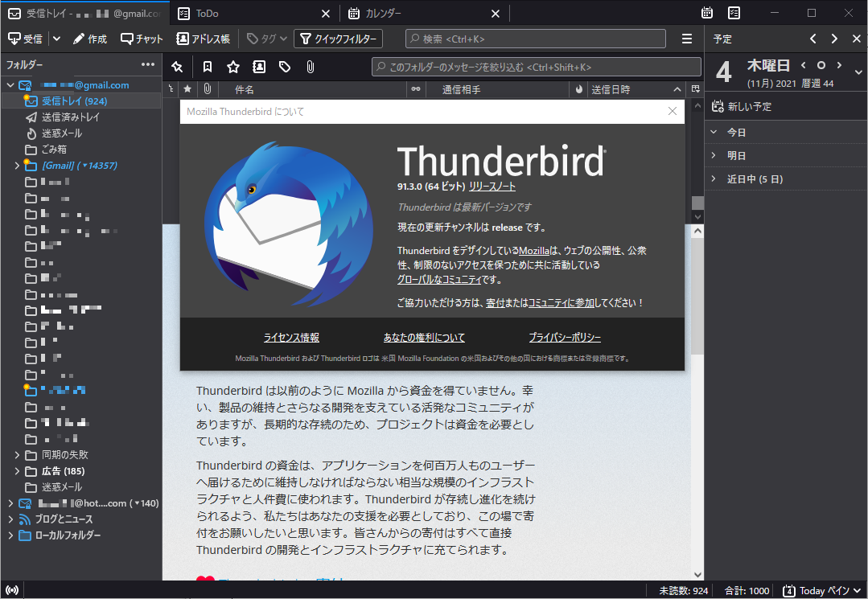Toggle the sticky quick filter pin
The width and height of the screenshot is (868, 599).
177,67
